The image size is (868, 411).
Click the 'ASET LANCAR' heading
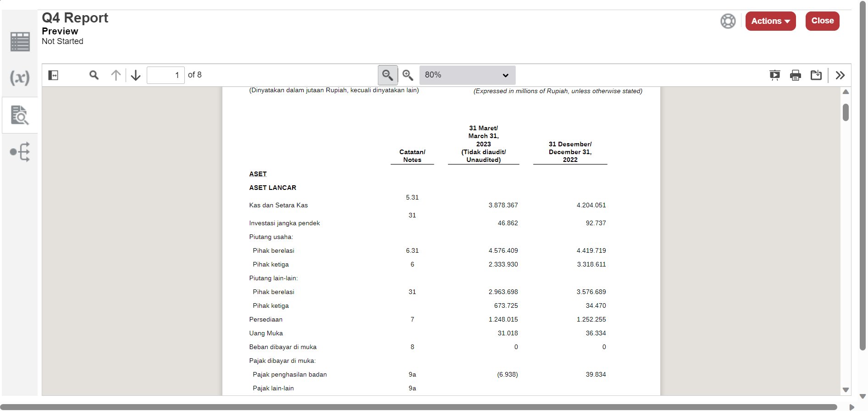272,188
